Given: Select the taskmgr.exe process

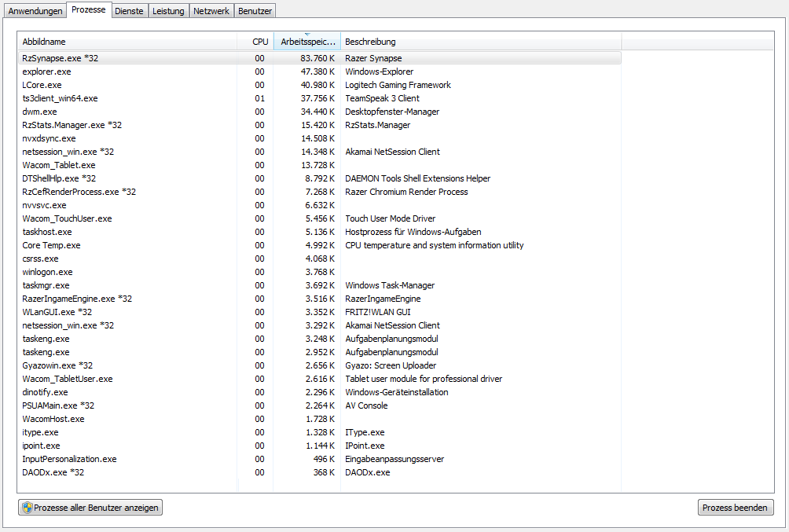Looking at the screenshot, I should point(320,285).
